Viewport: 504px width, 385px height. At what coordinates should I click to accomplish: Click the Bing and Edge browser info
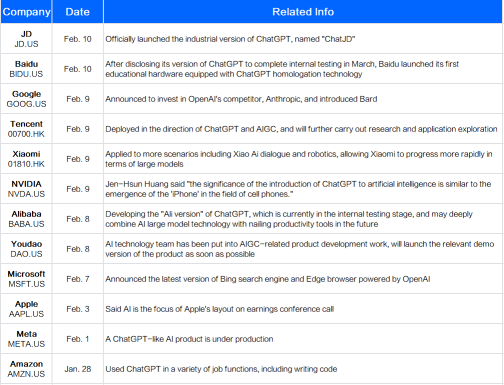(268, 279)
